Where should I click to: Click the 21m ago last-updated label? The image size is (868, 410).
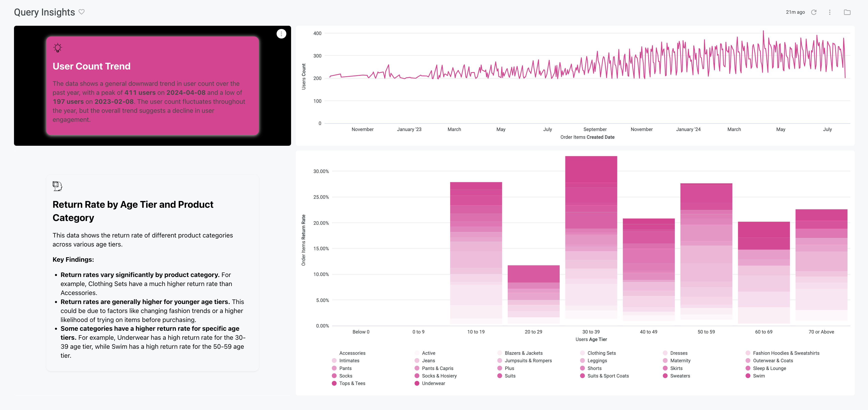point(795,12)
